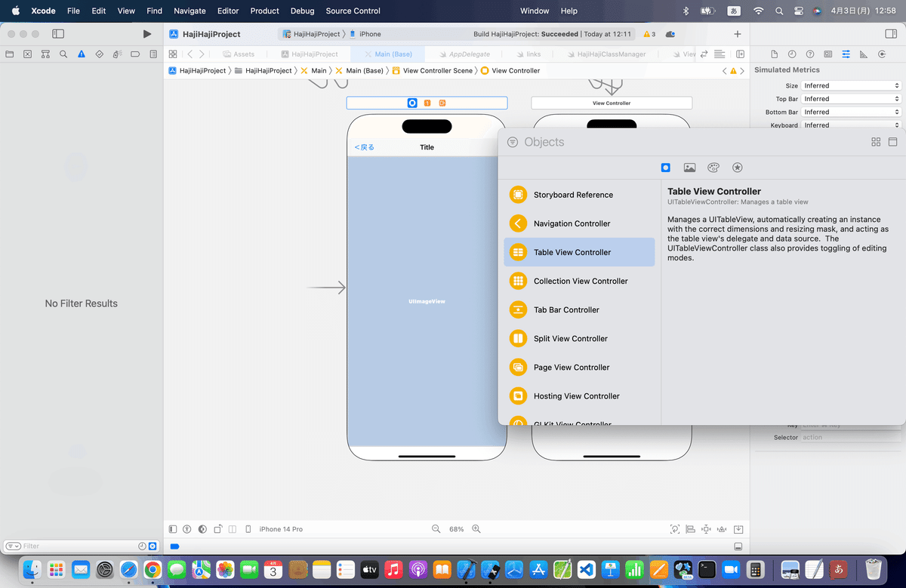The width and height of the screenshot is (906, 588).
Task: Open the Test navigator diamond icon
Action: 99,54
